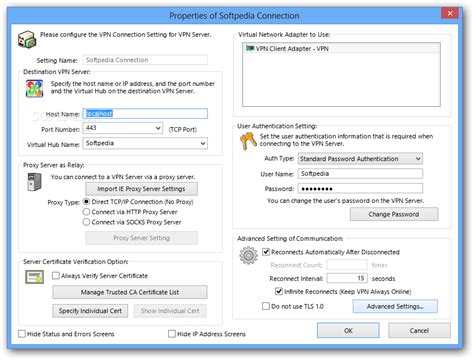Open Advanced Settings
Image resolution: width=474 pixels, height=360 pixels.
coord(395,306)
